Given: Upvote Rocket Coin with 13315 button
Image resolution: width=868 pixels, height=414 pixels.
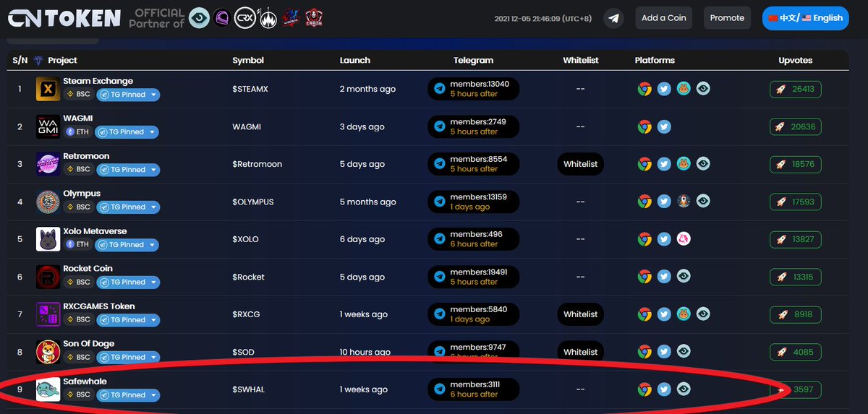Looking at the screenshot, I should [796, 277].
